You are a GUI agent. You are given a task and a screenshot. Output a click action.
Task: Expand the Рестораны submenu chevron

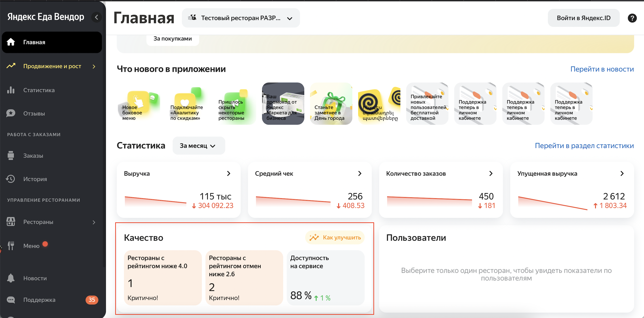94,222
